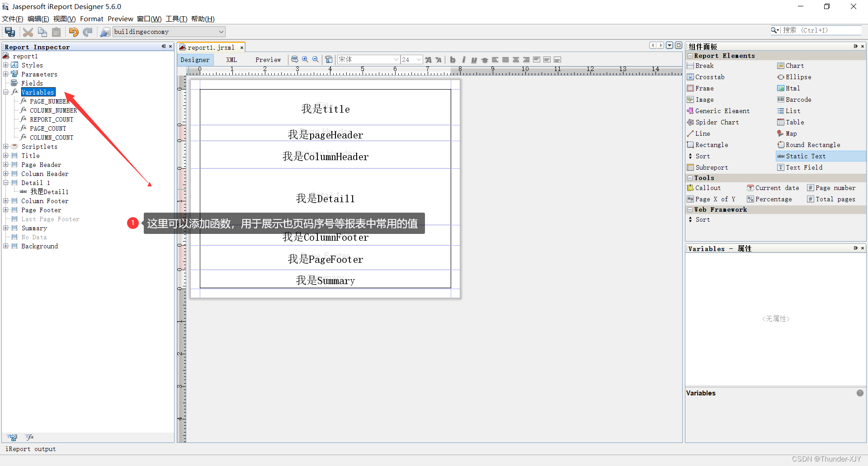Set vertical alignment to top
868x466 pixels.
click(x=537, y=59)
